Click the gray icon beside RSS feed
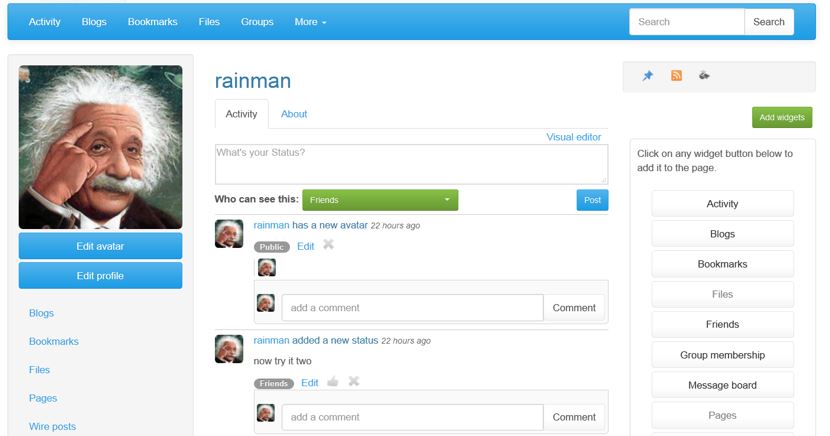 coord(705,76)
